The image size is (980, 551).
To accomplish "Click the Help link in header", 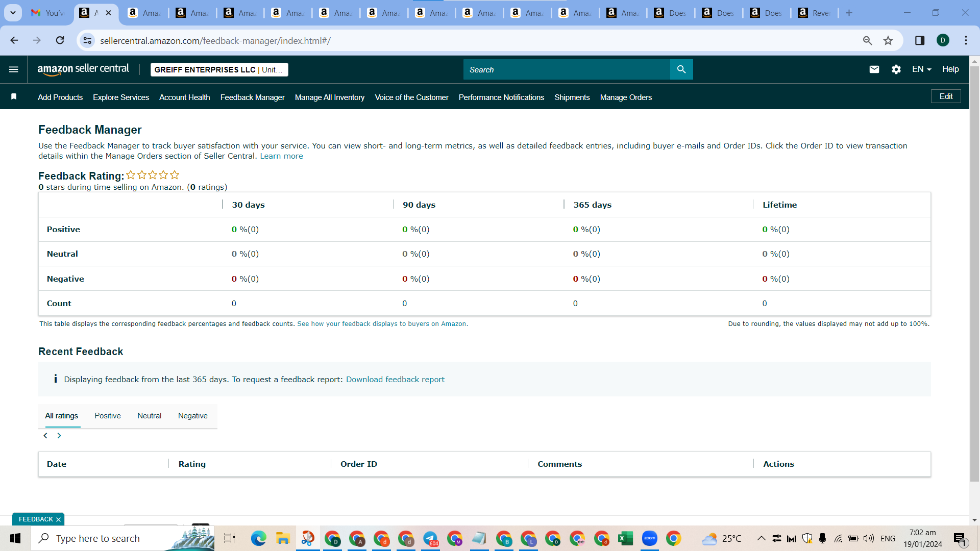I will pos(950,69).
